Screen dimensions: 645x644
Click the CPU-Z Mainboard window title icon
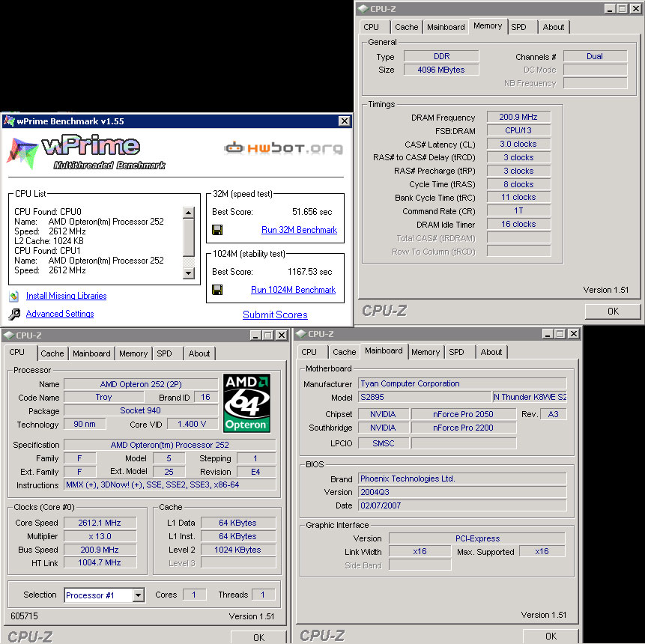[x=301, y=334]
